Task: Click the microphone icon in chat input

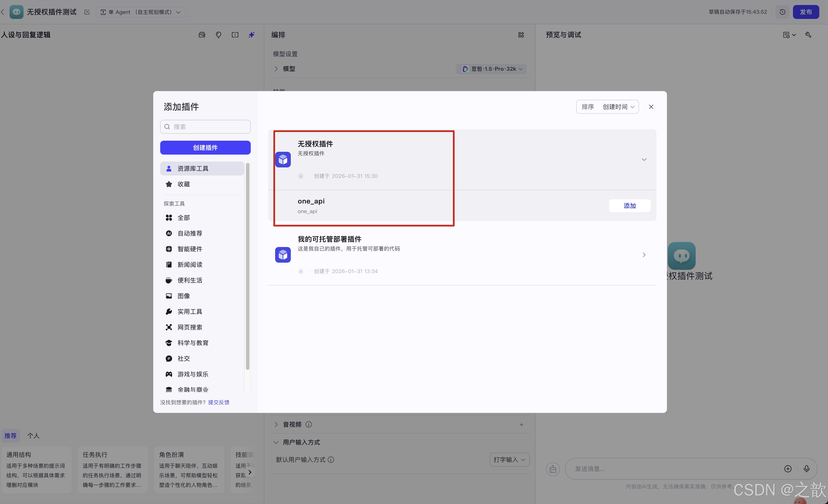Action: coord(806,469)
